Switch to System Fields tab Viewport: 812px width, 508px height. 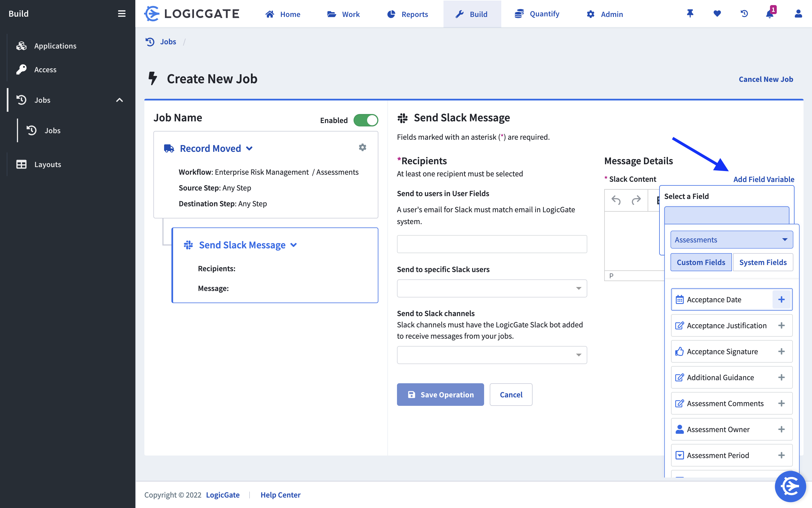763,262
